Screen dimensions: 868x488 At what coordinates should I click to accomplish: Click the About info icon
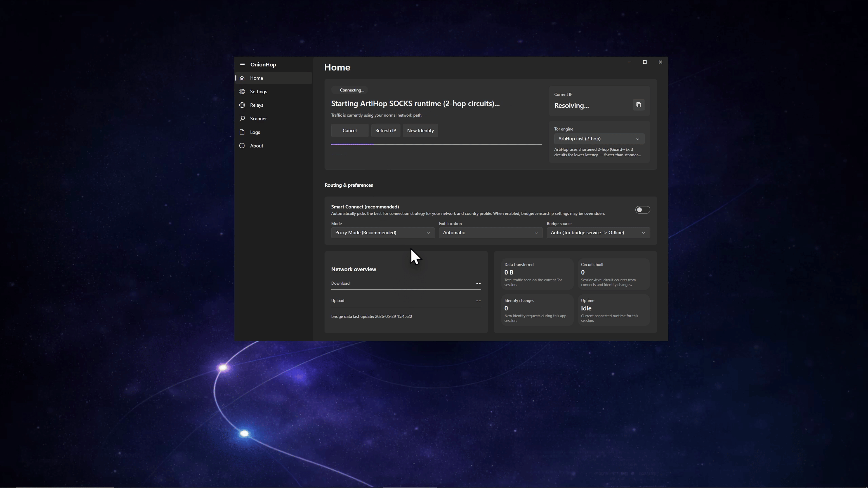pos(242,146)
